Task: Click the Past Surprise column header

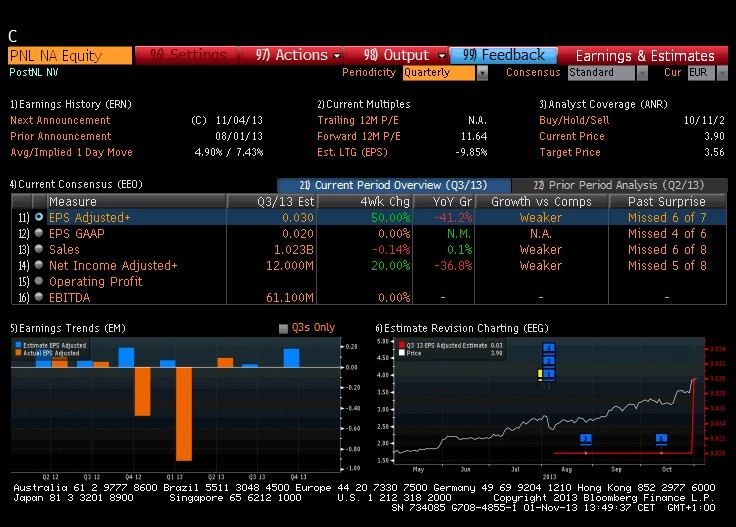Action: (x=667, y=201)
